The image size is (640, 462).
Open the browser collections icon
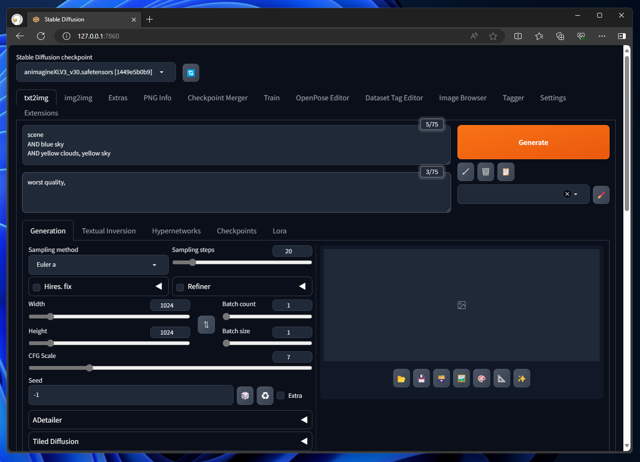point(560,36)
